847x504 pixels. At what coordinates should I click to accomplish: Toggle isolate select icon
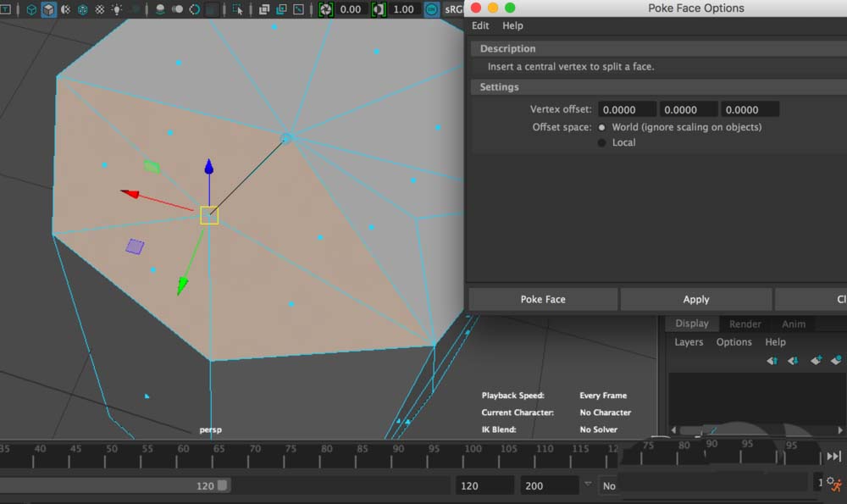coord(237,9)
